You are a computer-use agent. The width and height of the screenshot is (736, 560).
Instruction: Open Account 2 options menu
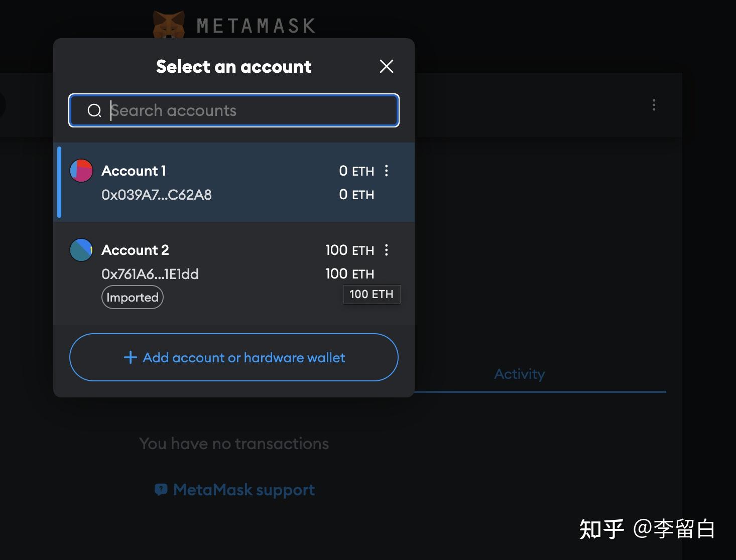[386, 250]
